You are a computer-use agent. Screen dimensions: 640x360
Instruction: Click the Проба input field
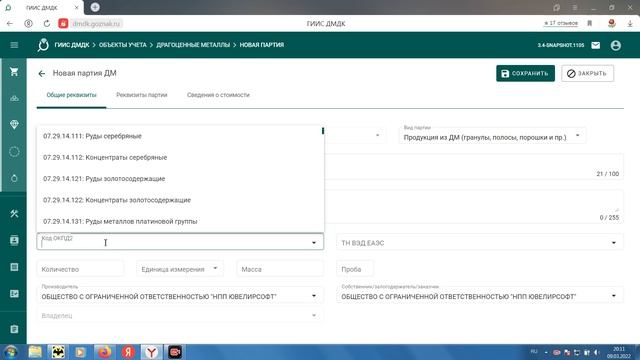(x=355, y=269)
